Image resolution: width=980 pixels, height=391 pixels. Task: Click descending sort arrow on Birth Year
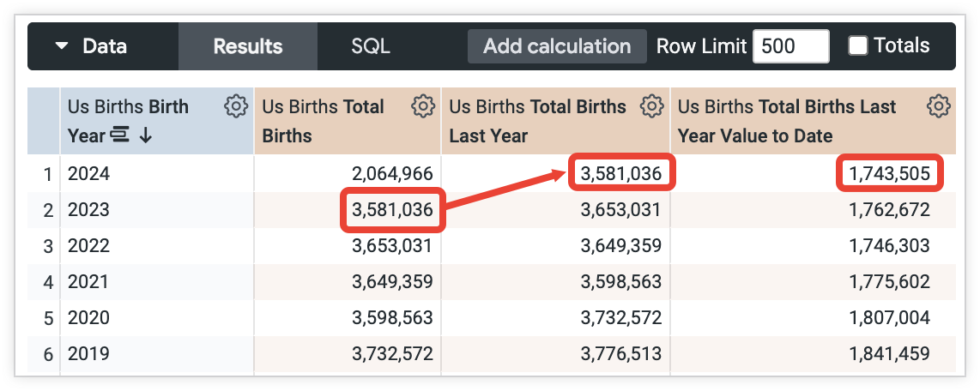[145, 135]
